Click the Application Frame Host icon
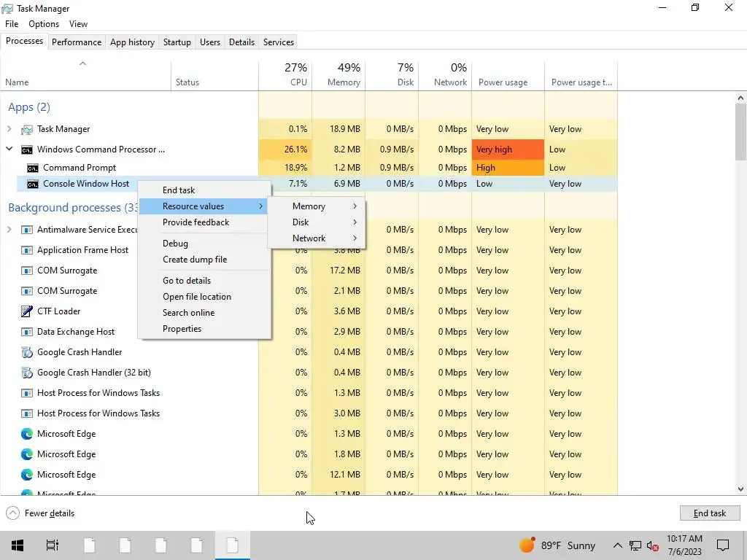 [27, 250]
